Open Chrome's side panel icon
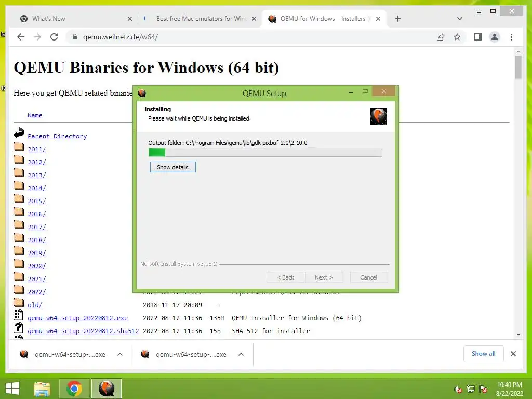Viewport: 532px width, 399px height. coord(478,37)
